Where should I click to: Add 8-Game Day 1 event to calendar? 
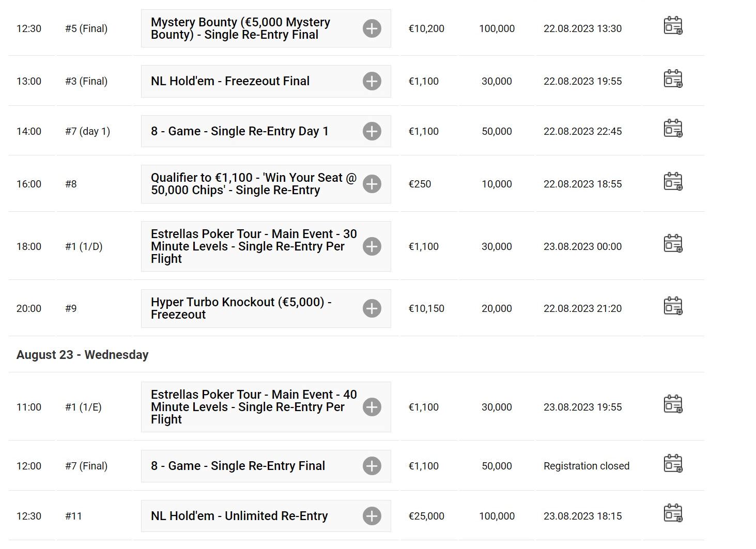pos(673,129)
